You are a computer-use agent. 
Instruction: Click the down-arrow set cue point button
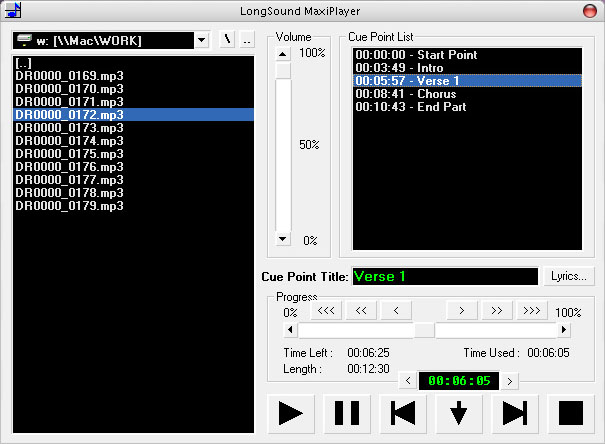pyautogui.click(x=459, y=413)
